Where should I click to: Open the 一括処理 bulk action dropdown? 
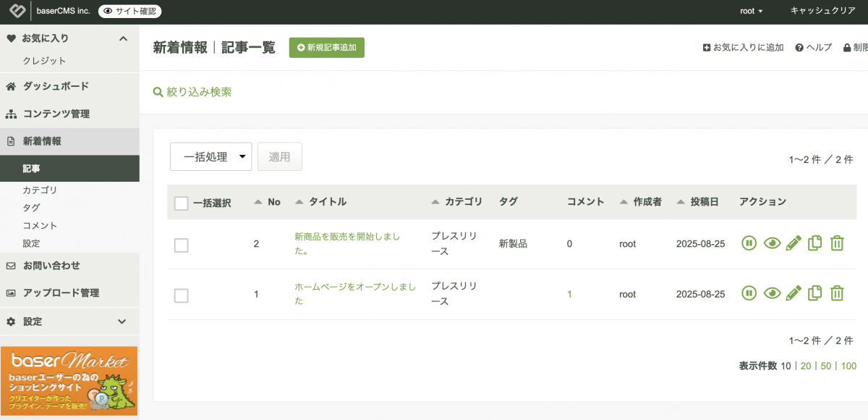[210, 156]
